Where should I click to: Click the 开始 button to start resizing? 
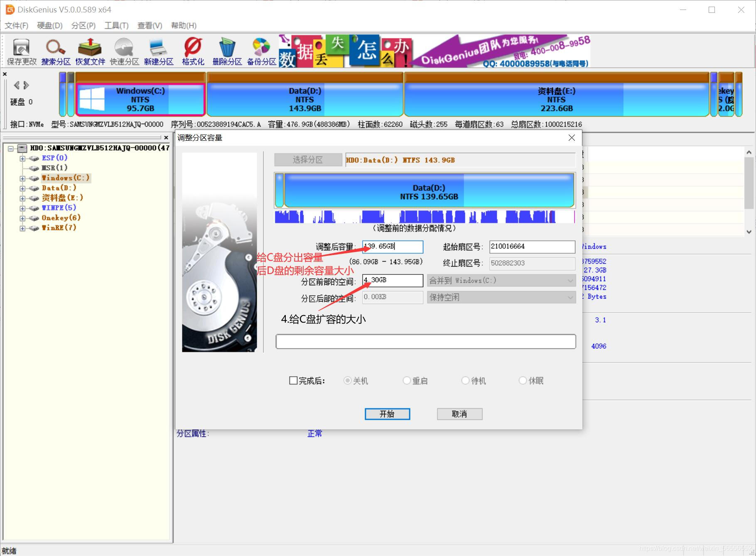point(387,414)
